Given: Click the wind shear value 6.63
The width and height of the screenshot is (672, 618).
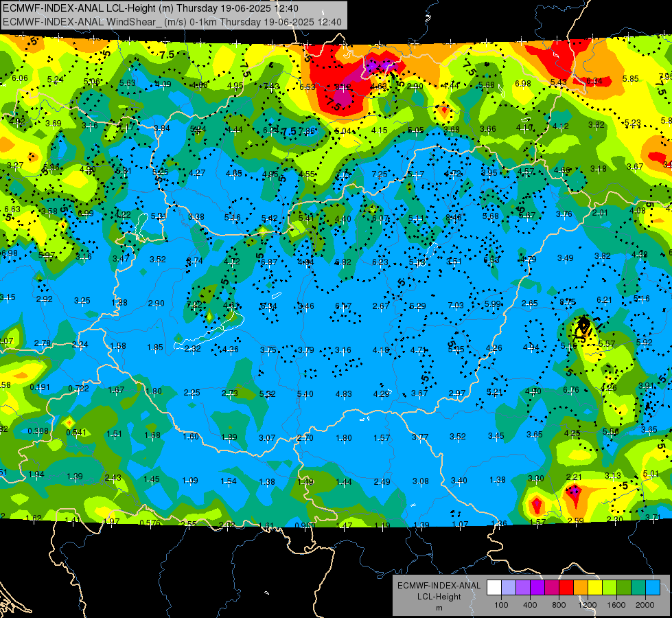Looking at the screenshot, I should (x=12, y=209).
